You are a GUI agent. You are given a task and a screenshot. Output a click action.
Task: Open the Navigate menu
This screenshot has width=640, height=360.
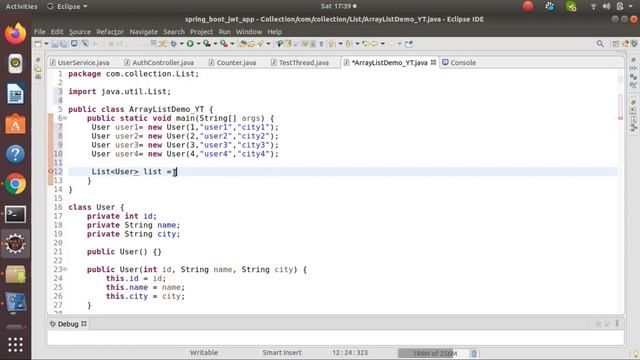143,31
